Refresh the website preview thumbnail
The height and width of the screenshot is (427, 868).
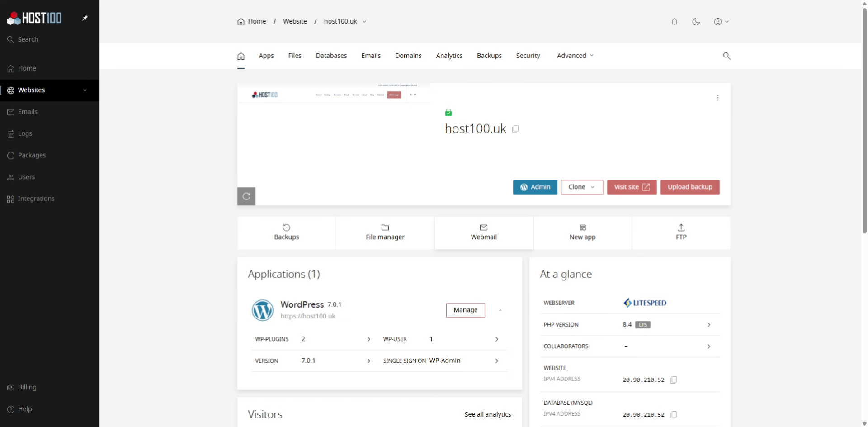(246, 196)
